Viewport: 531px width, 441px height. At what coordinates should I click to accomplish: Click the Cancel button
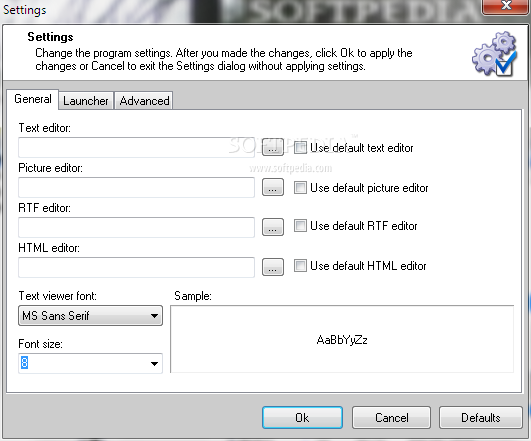(x=391, y=418)
